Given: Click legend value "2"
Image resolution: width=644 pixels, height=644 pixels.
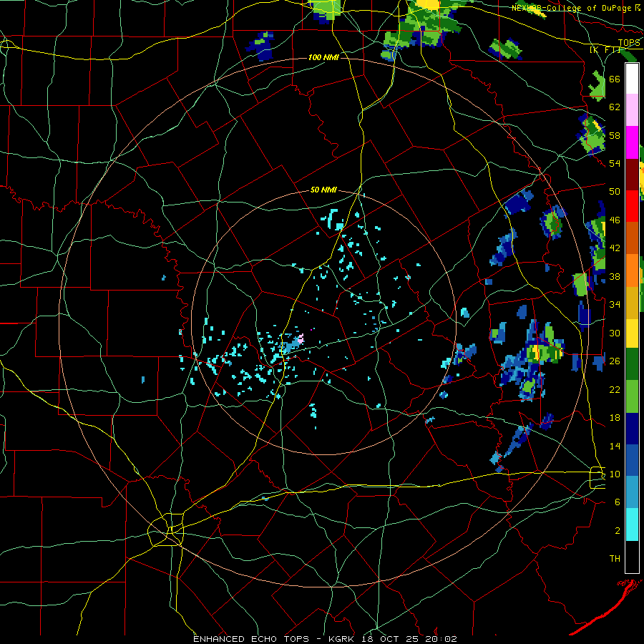Looking at the screenshot, I should point(618,531).
